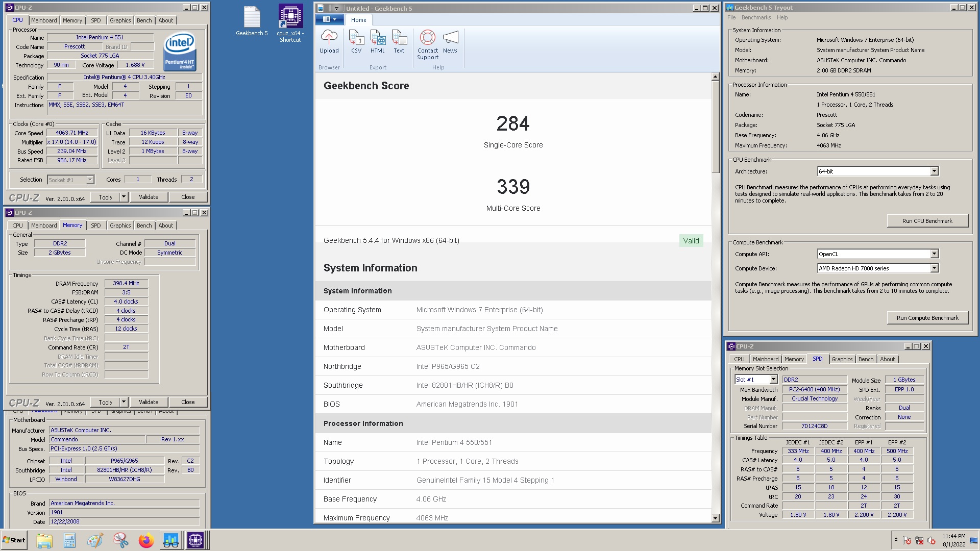
Task: Open Contact Support in Geekbench ribbon
Action: point(428,45)
